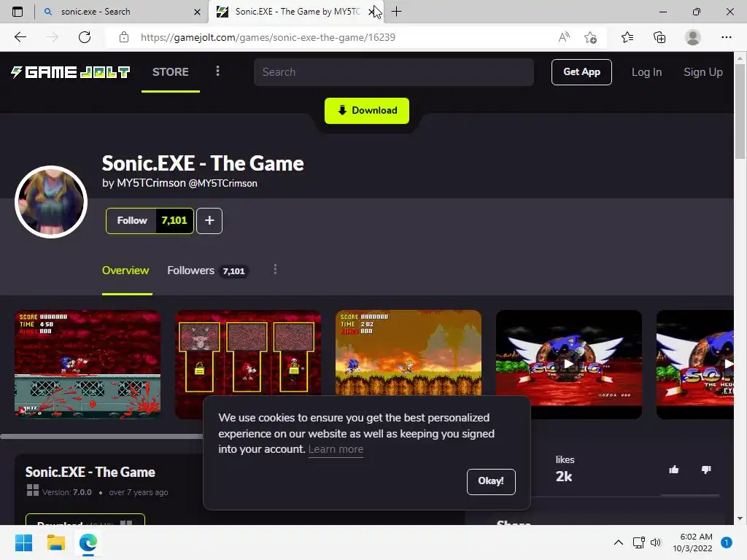Click the plus button next to Follow
The width and height of the screenshot is (747, 560).
(x=209, y=220)
